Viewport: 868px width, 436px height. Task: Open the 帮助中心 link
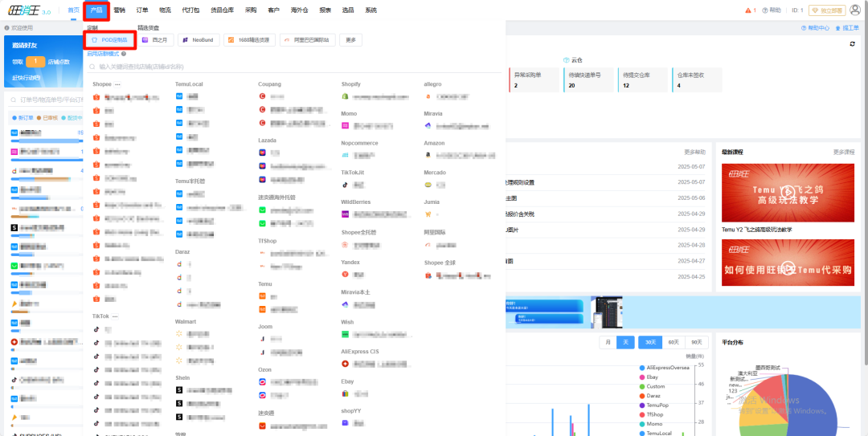pyautogui.click(x=815, y=27)
